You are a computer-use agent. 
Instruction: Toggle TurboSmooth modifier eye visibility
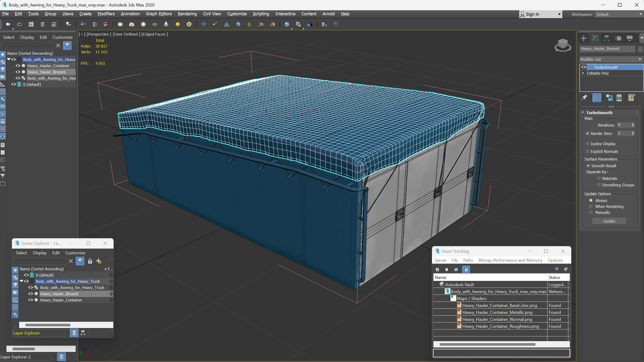583,67
